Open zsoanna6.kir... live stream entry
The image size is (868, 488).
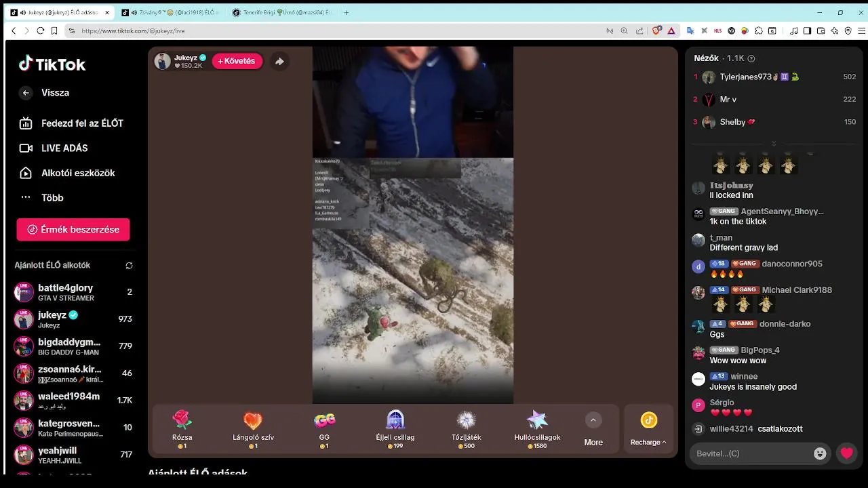(73, 373)
